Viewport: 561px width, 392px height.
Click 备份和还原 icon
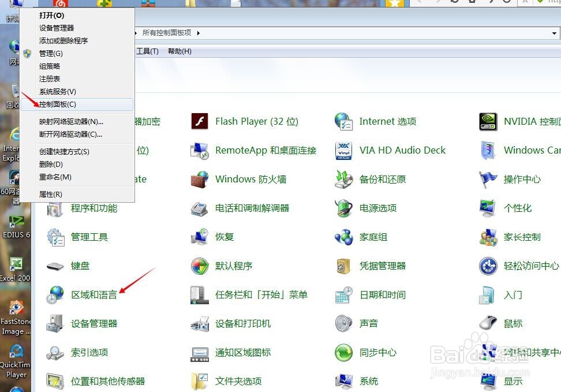[x=343, y=180]
